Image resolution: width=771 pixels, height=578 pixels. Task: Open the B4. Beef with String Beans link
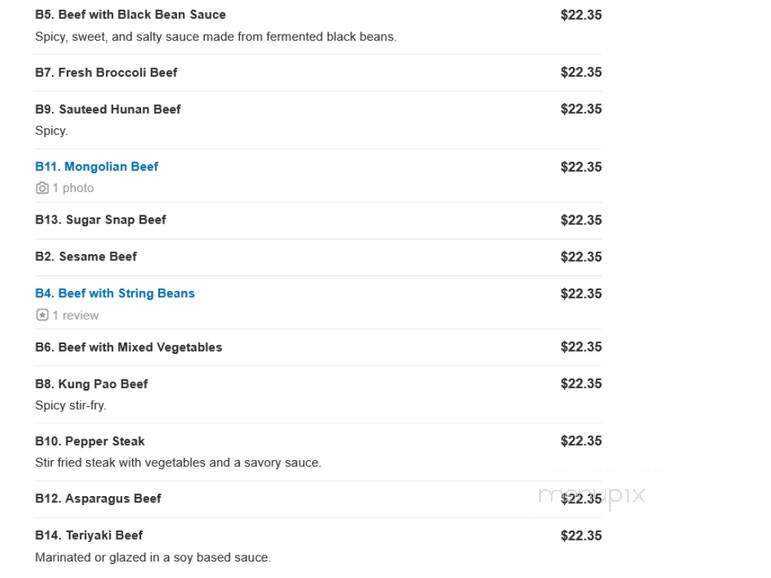pos(115,294)
